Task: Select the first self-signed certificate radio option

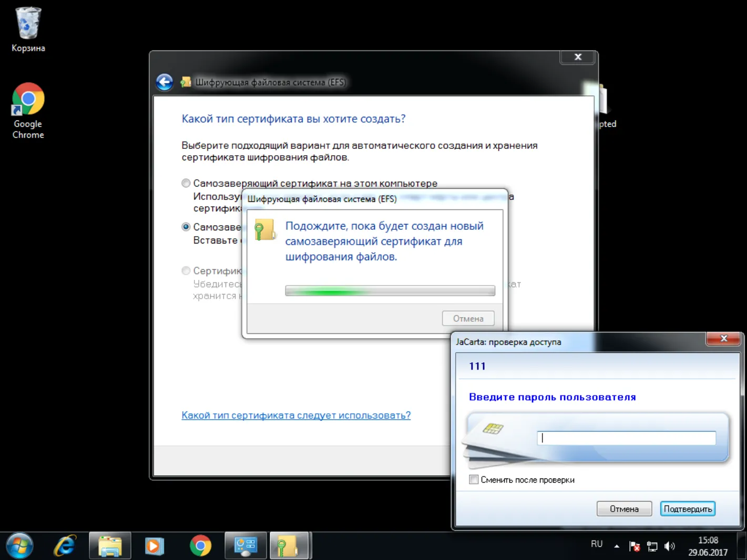Action: 186,184
